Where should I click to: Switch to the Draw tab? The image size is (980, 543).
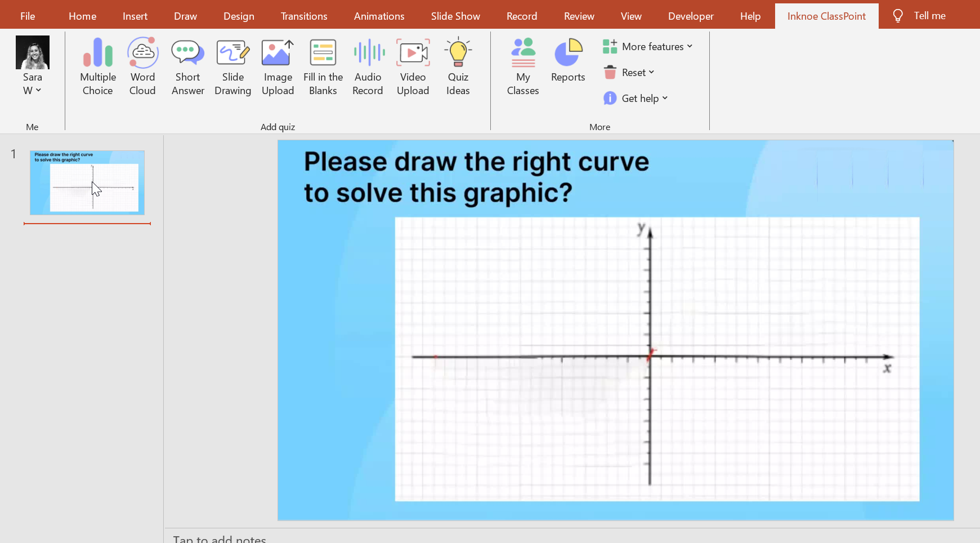[185, 16]
